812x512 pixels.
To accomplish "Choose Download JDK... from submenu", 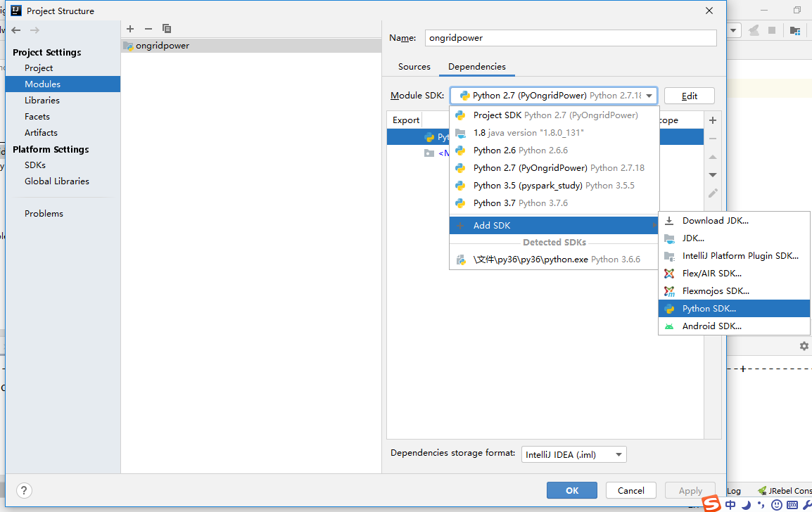I will click(x=734, y=221).
